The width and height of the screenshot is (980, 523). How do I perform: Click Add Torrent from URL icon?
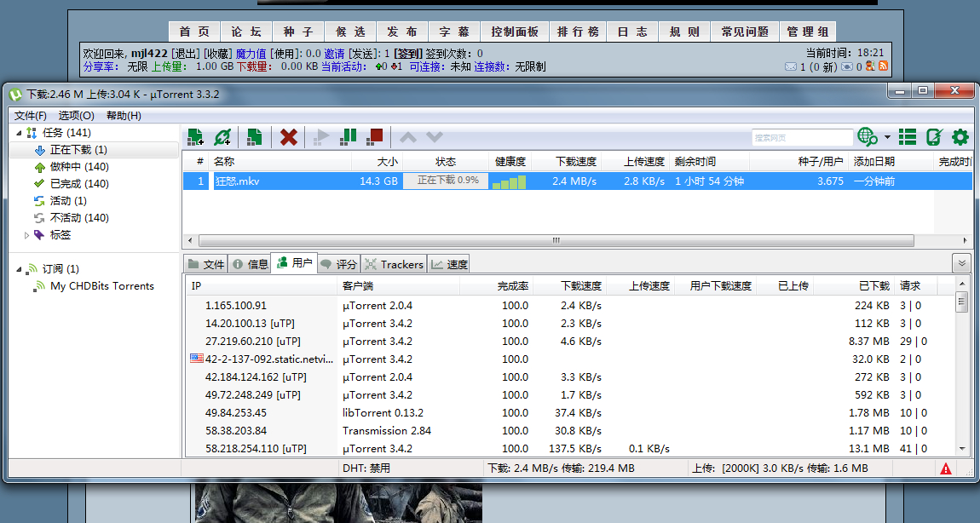[x=222, y=137]
